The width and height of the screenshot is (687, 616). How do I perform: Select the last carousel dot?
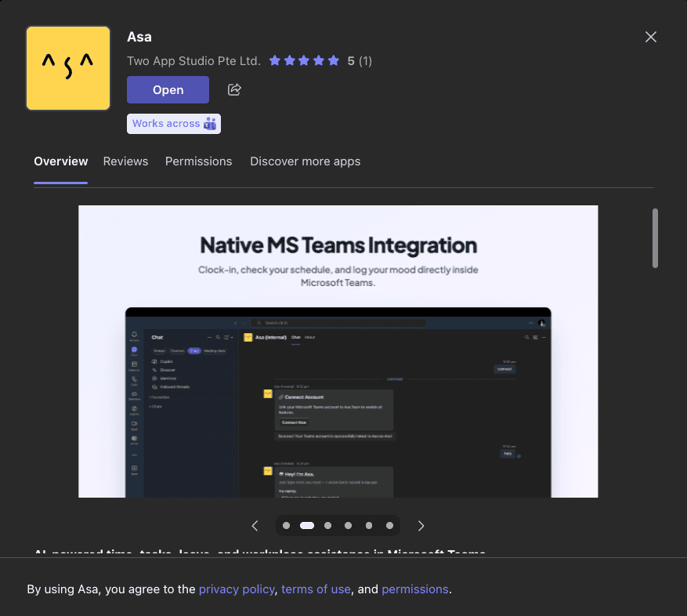(x=389, y=526)
